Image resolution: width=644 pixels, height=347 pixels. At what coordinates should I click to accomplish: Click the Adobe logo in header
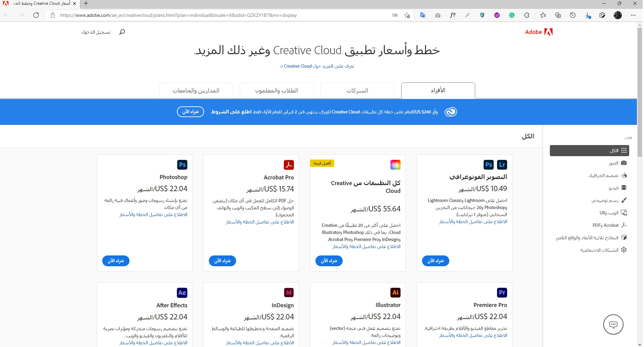pyautogui.click(x=539, y=32)
